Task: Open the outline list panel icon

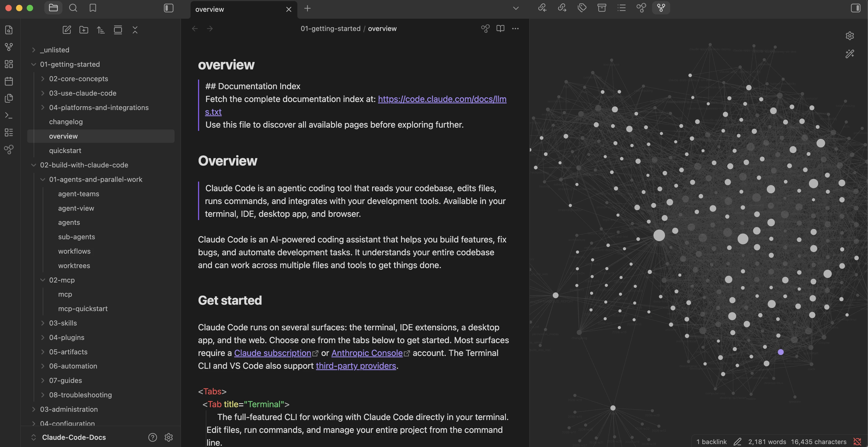Action: [x=622, y=8]
